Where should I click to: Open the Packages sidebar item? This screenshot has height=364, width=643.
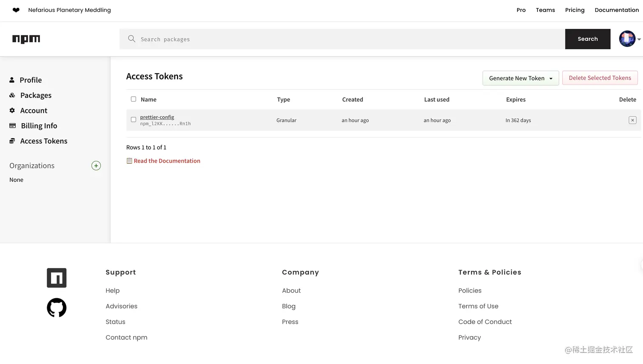[x=36, y=96]
